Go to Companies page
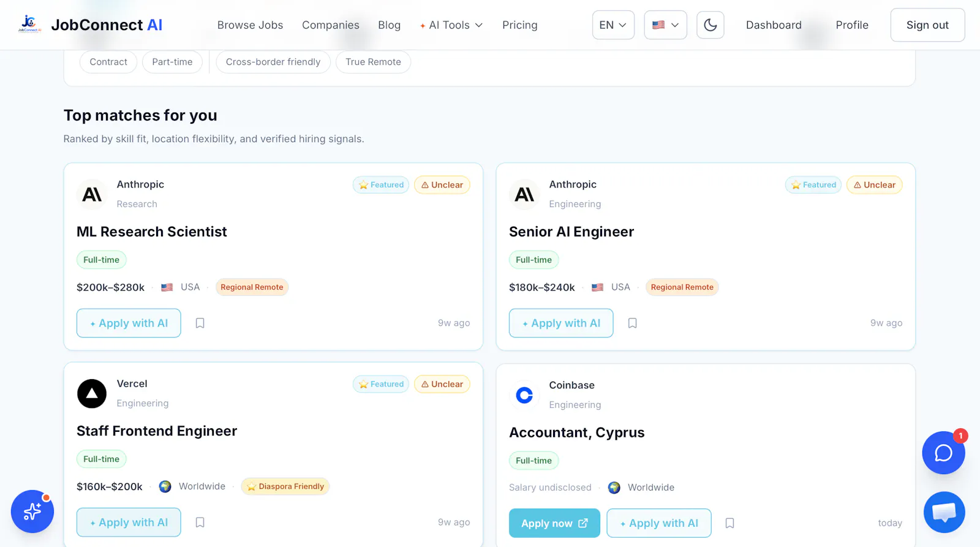980x547 pixels. (331, 25)
